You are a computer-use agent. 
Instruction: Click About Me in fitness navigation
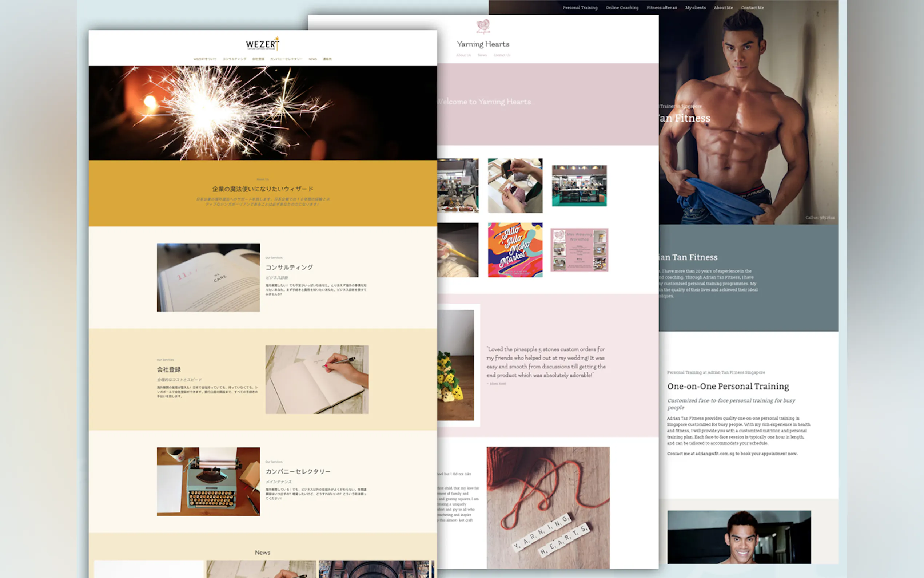click(723, 8)
